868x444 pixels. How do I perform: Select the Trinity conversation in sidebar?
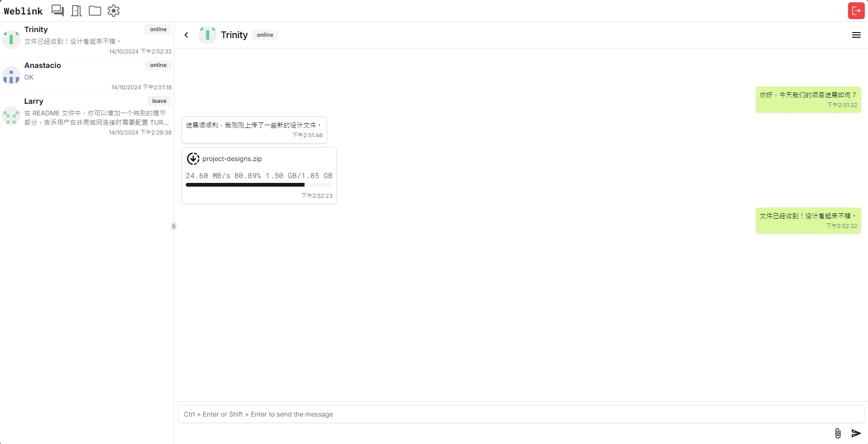click(x=87, y=40)
